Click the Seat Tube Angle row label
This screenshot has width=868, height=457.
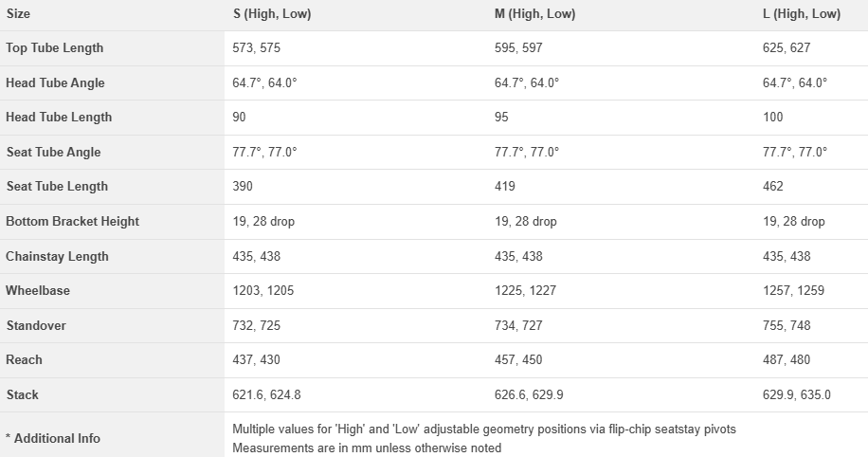[x=53, y=153]
